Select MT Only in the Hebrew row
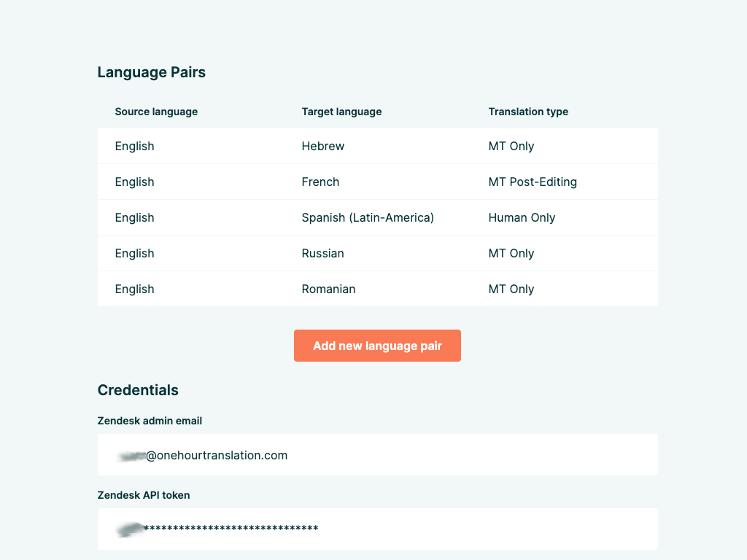747x560 pixels. (511, 147)
